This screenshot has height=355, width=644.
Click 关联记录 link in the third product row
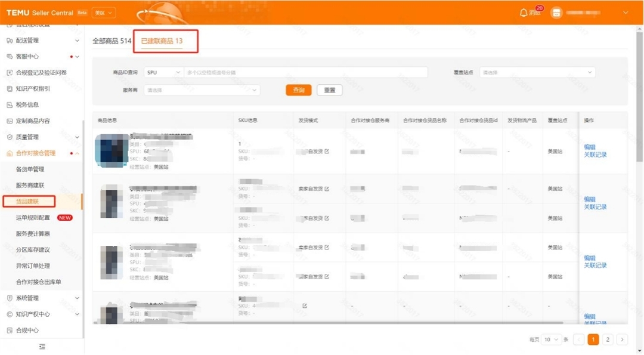click(595, 266)
